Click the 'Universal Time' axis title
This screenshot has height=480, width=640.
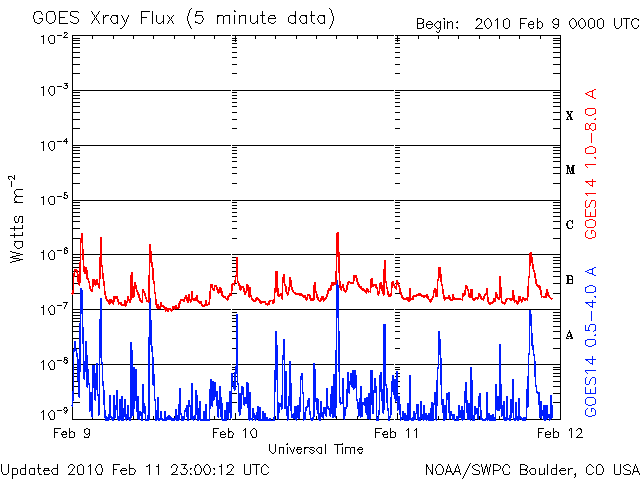[316, 449]
